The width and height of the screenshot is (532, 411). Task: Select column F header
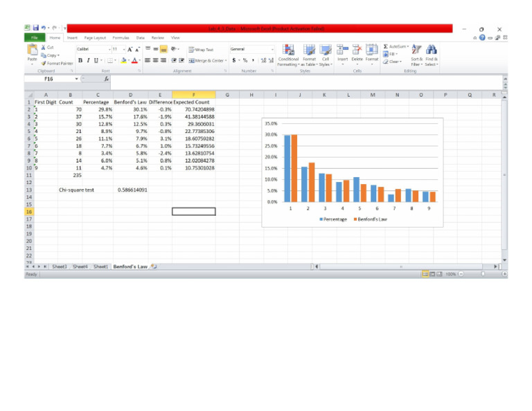click(x=194, y=95)
